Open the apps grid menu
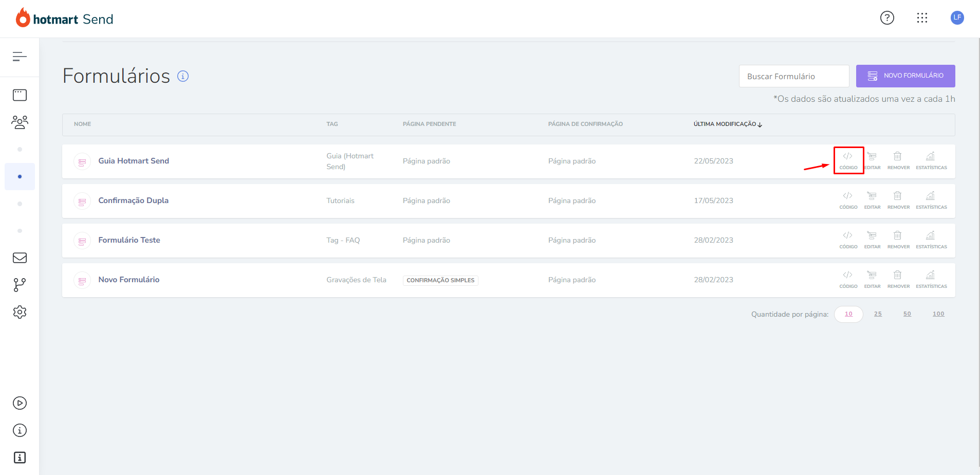980x475 pixels. tap(922, 18)
